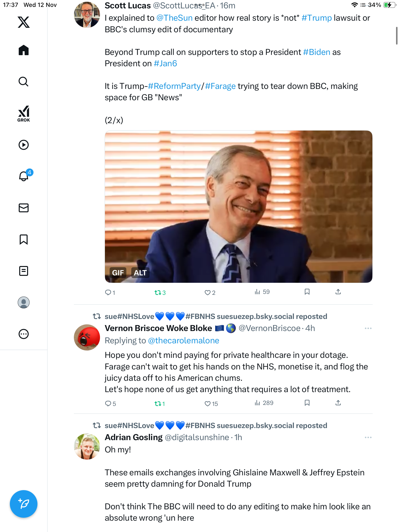The image size is (399, 532).
Task: Open more options on Adrian Gosling's post
Action: [368, 437]
